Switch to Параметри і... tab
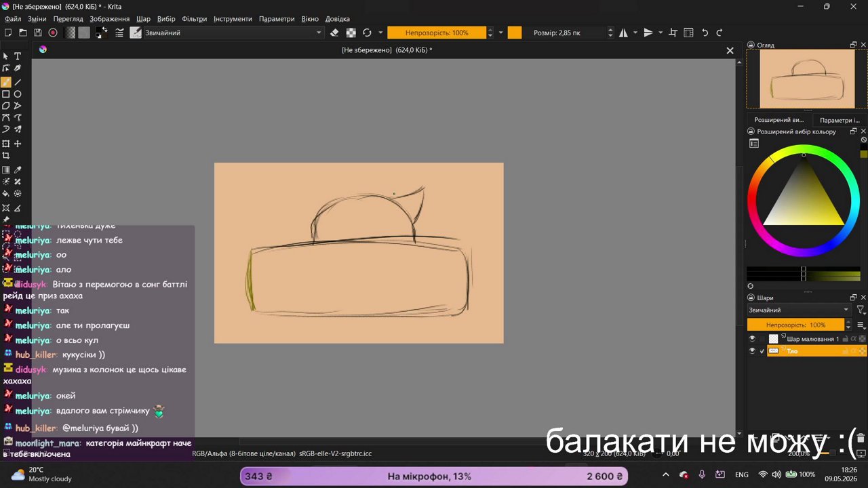The height and width of the screenshot is (488, 868). point(840,120)
